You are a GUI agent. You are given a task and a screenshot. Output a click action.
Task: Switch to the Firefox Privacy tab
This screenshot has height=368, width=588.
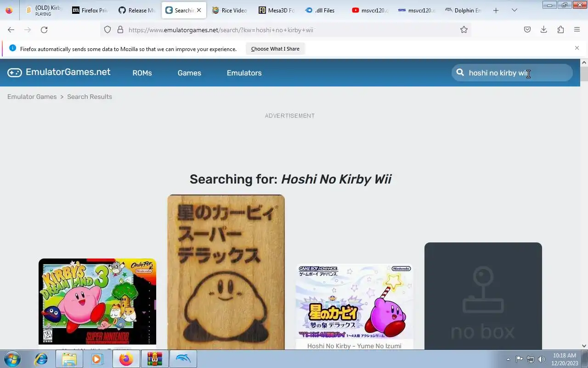pyautogui.click(x=90, y=10)
